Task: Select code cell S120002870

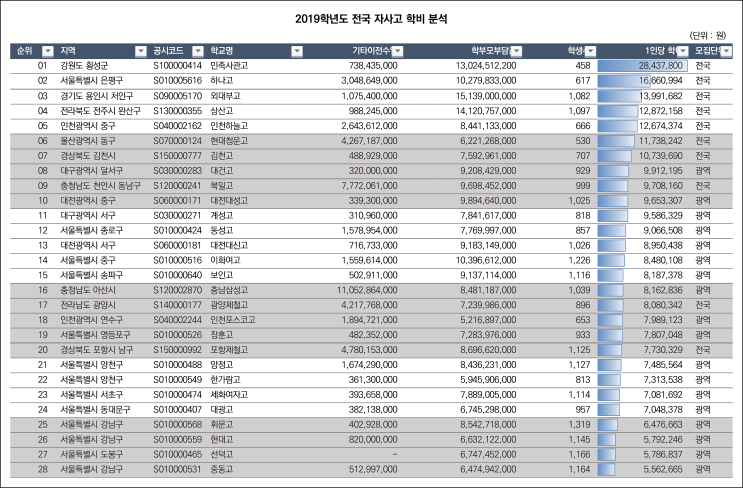Action: click(x=177, y=290)
